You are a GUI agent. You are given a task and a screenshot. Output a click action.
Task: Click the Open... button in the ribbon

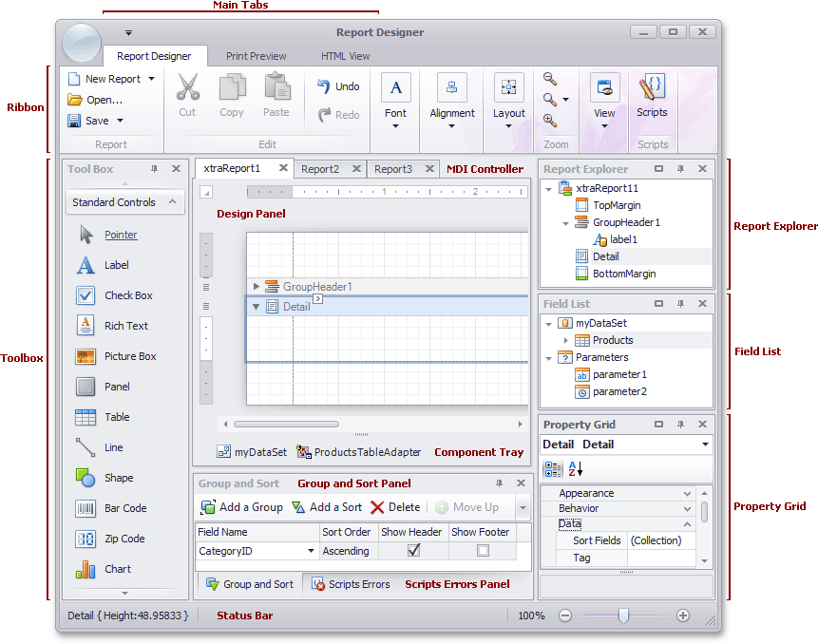tap(95, 100)
